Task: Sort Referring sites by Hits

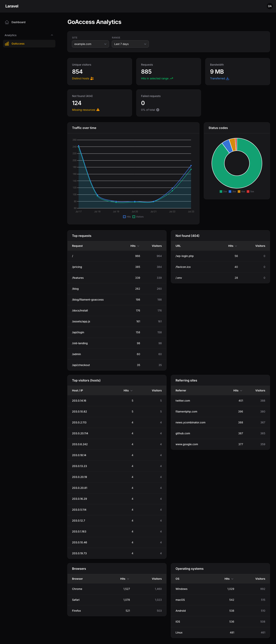Action: point(238,390)
